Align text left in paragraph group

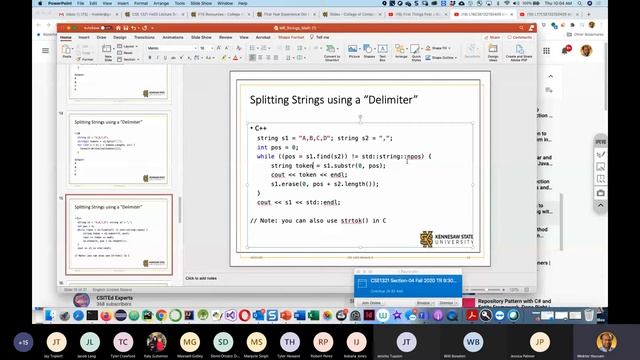coord(252,58)
